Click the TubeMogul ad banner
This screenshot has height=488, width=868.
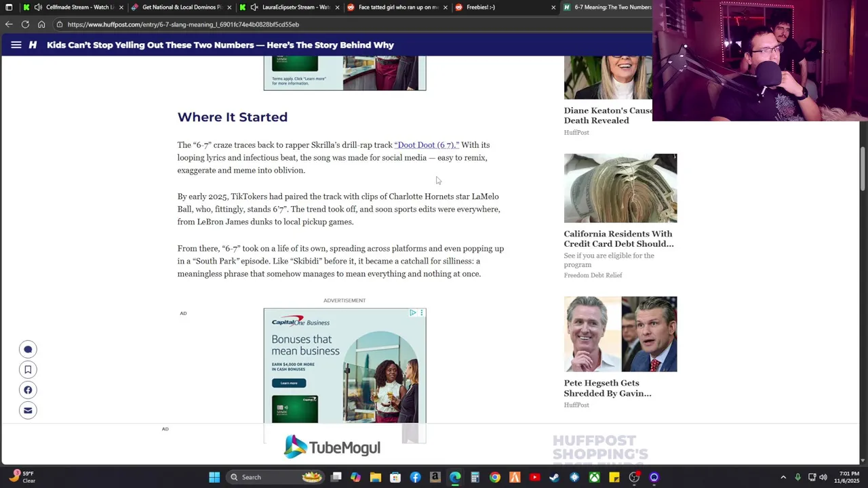pyautogui.click(x=332, y=447)
